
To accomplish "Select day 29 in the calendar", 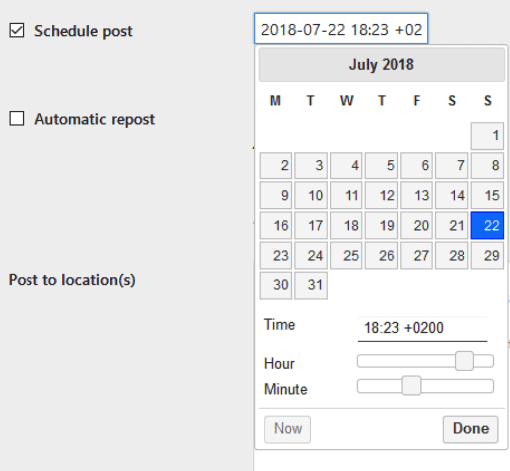I will tap(487, 256).
